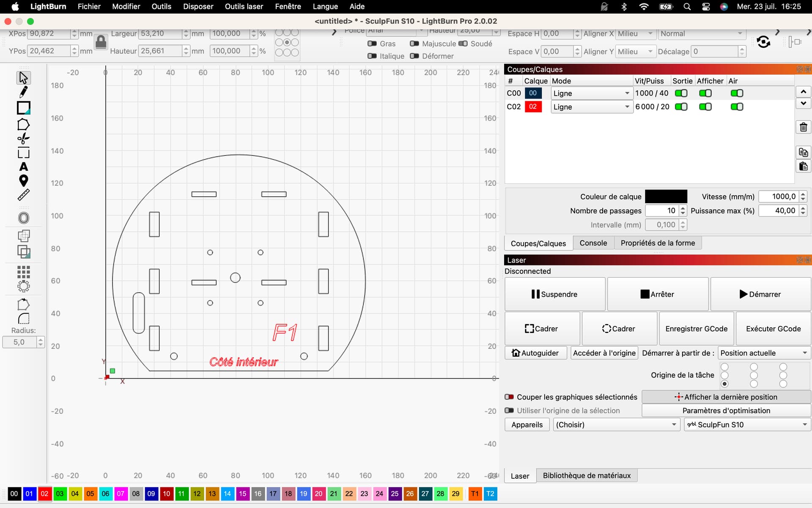812x508 pixels.
Task: Open the Fichier menu
Action: pyautogui.click(x=89, y=6)
